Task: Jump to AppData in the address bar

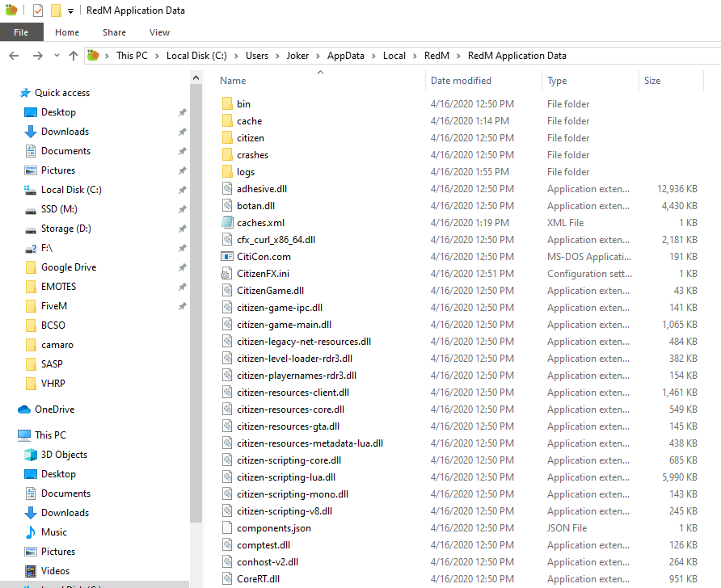Action: pos(345,56)
